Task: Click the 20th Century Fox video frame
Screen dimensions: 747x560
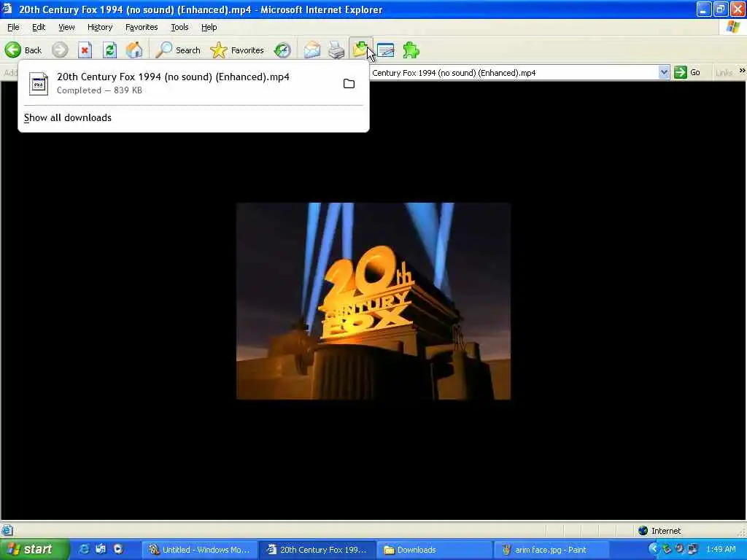Action: [373, 301]
